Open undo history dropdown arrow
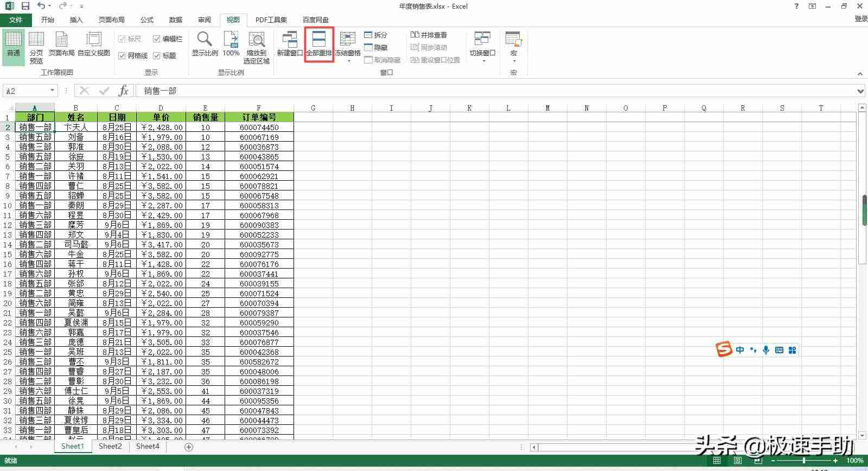 pos(49,6)
